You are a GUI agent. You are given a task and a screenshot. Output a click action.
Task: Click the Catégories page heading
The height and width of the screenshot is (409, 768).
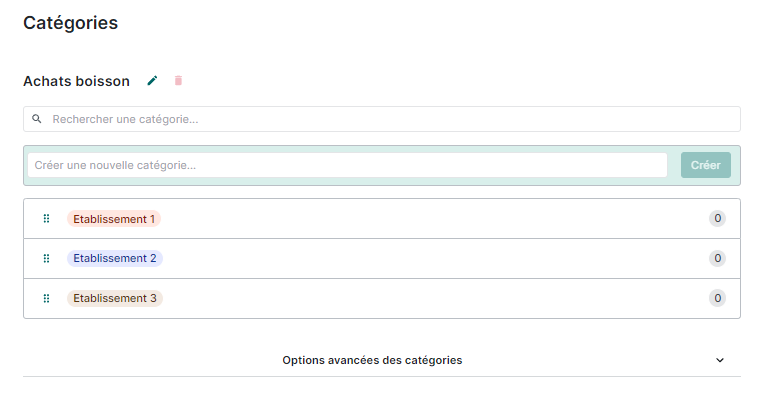(70, 23)
